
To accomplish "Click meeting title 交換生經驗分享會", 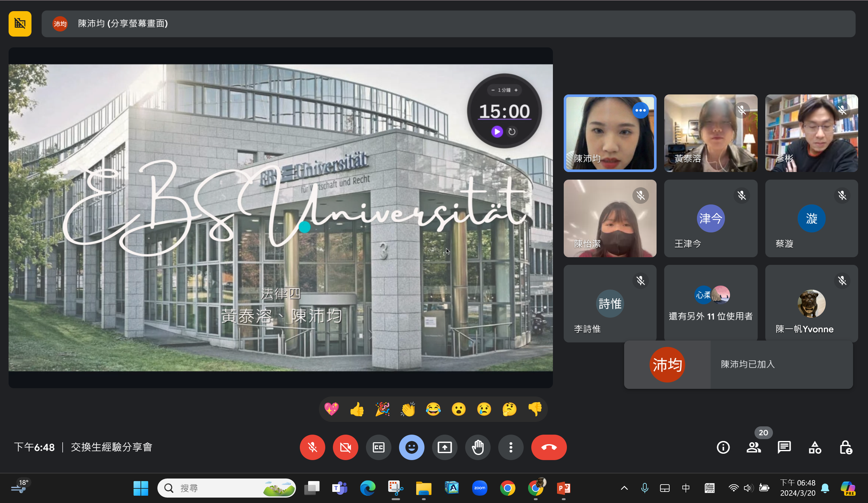I will (x=112, y=447).
